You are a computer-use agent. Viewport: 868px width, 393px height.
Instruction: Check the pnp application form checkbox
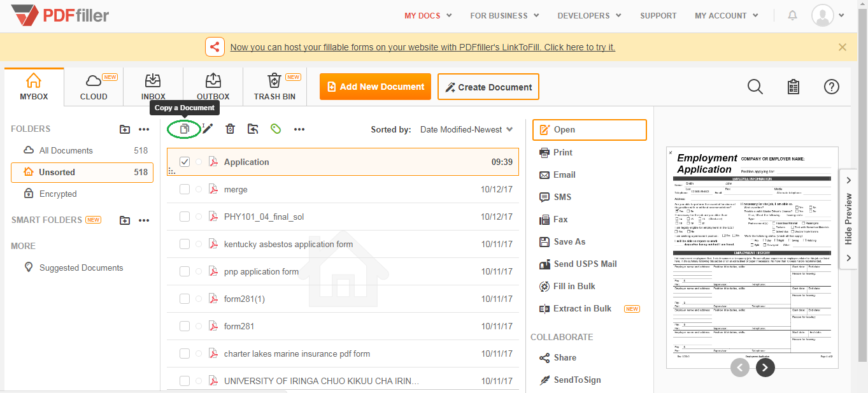[x=185, y=271]
